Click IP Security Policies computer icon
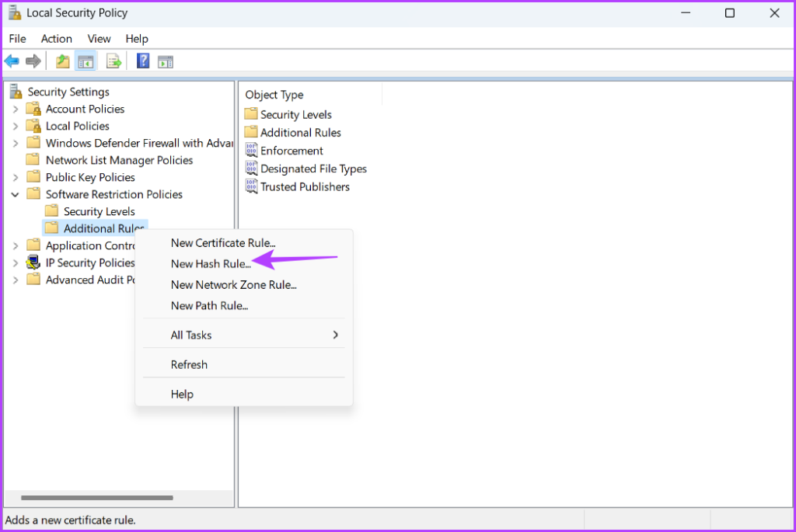796x532 pixels. tap(33, 263)
